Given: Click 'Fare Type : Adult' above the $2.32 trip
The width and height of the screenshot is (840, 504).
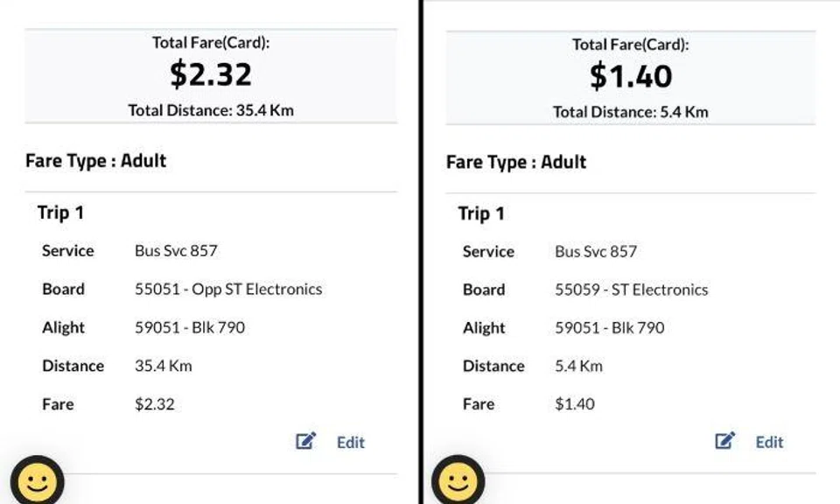Looking at the screenshot, I should (x=95, y=161).
